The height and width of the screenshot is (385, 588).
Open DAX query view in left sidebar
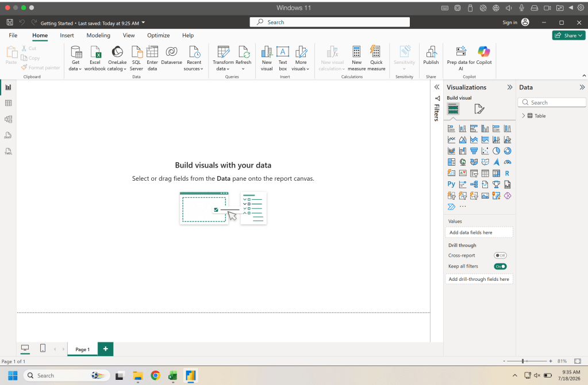(x=8, y=136)
